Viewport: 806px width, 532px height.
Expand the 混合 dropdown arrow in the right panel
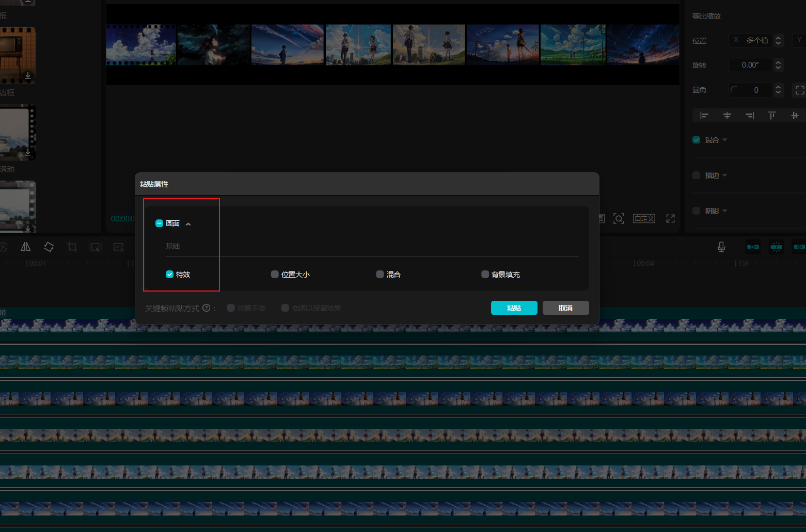click(724, 140)
